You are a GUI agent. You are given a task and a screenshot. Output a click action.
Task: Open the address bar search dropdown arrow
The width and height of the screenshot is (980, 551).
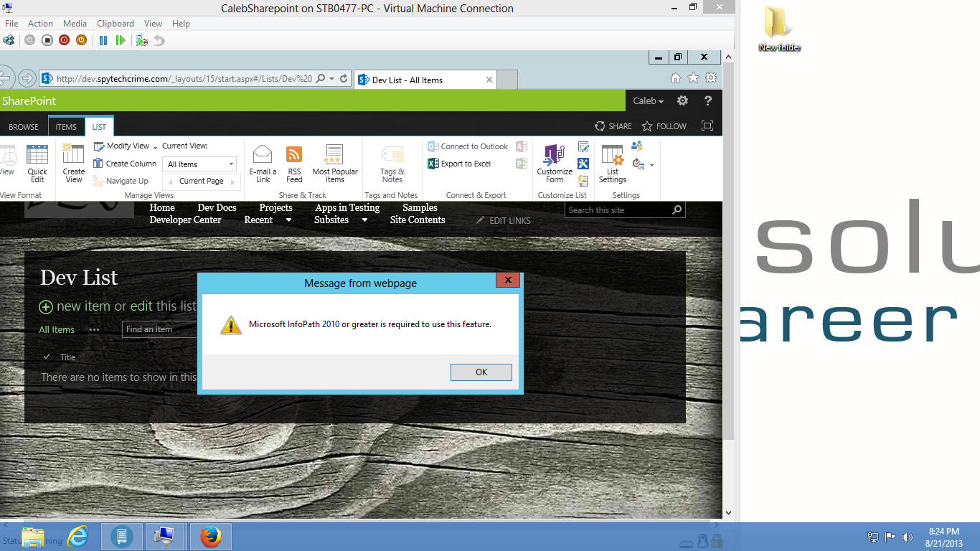331,79
